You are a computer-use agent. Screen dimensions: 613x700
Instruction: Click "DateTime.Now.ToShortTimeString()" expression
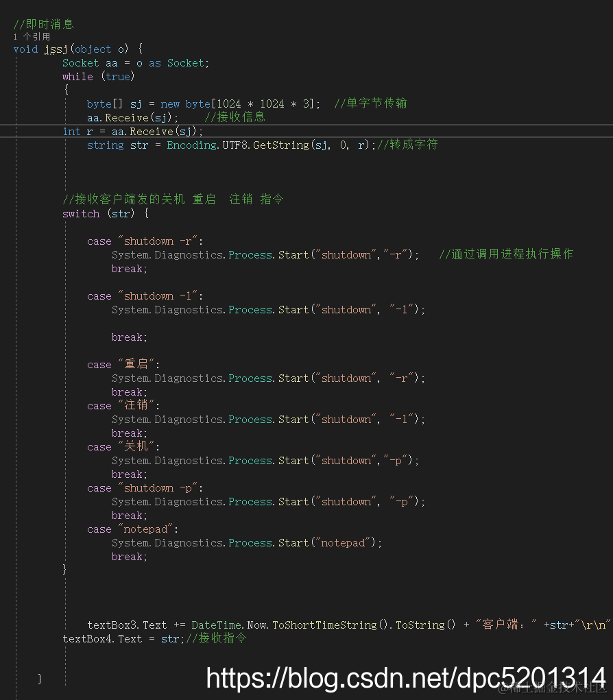tap(291, 625)
